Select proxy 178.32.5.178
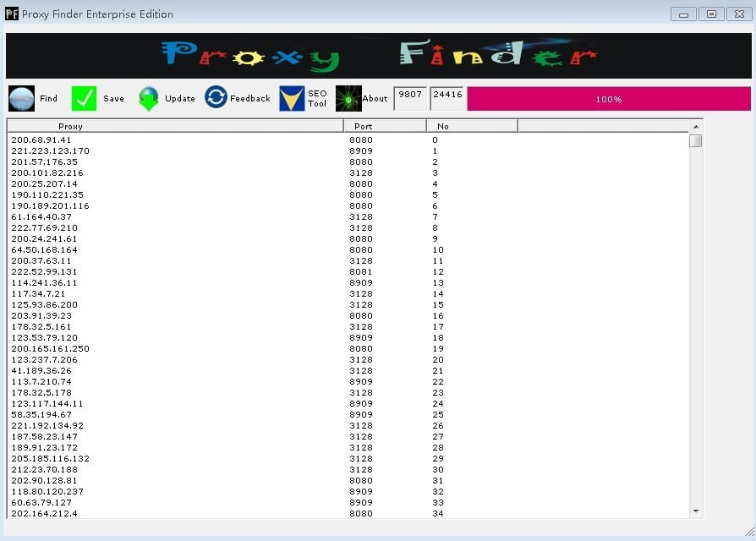Viewport: 756px width, 541px height. point(41,392)
